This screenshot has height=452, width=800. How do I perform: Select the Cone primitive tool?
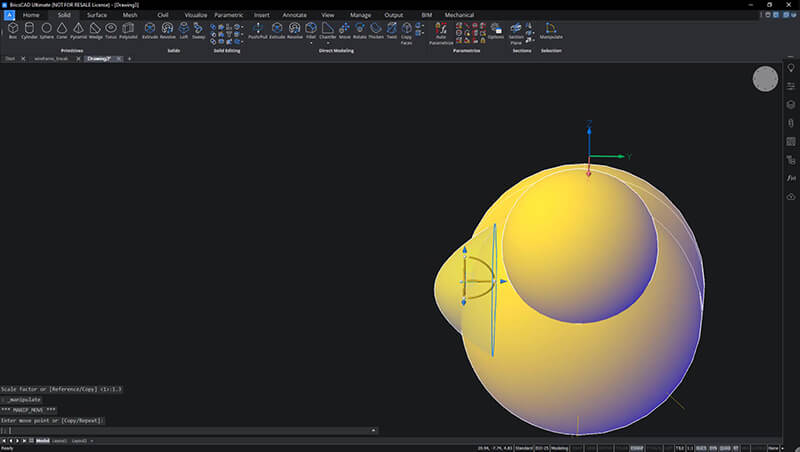(x=62, y=30)
